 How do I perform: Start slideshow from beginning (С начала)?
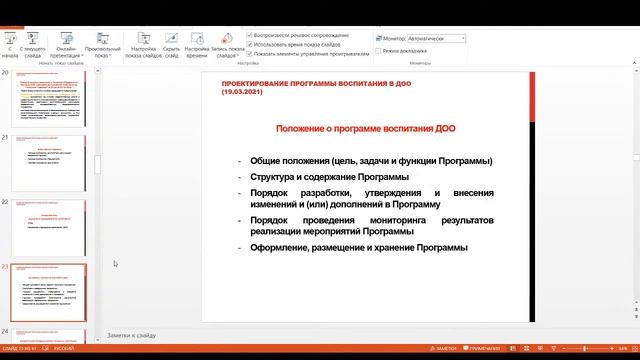(x=10, y=45)
